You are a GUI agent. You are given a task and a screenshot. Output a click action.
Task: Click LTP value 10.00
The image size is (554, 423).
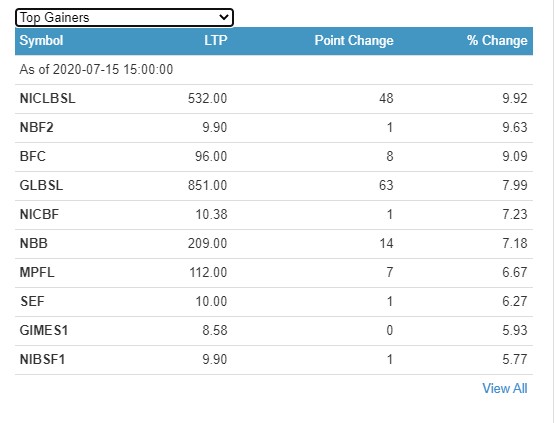[211, 301]
